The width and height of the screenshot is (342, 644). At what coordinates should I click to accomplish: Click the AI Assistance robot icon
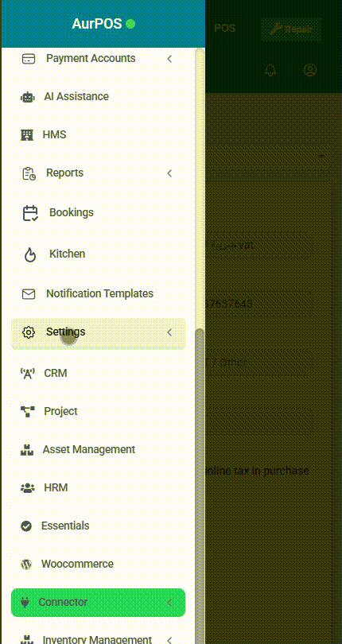pos(27,97)
